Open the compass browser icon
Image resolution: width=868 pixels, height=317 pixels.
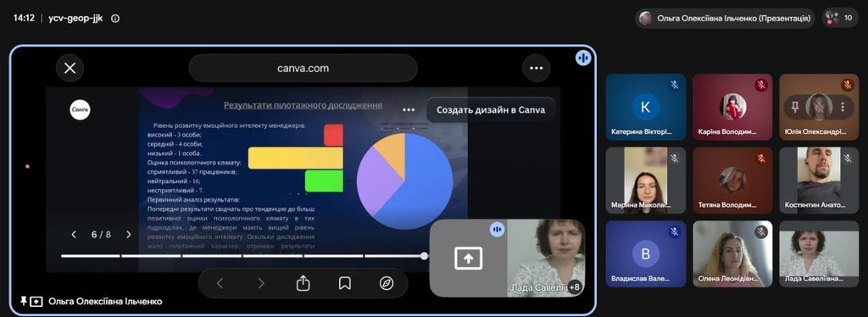point(387,283)
